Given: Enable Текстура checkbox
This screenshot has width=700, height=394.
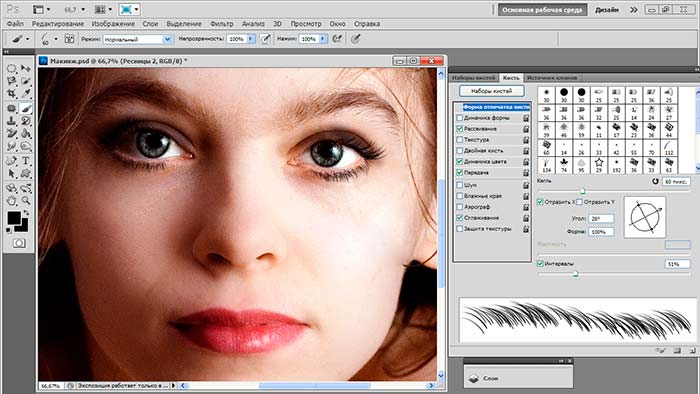Looking at the screenshot, I should pos(459,140).
